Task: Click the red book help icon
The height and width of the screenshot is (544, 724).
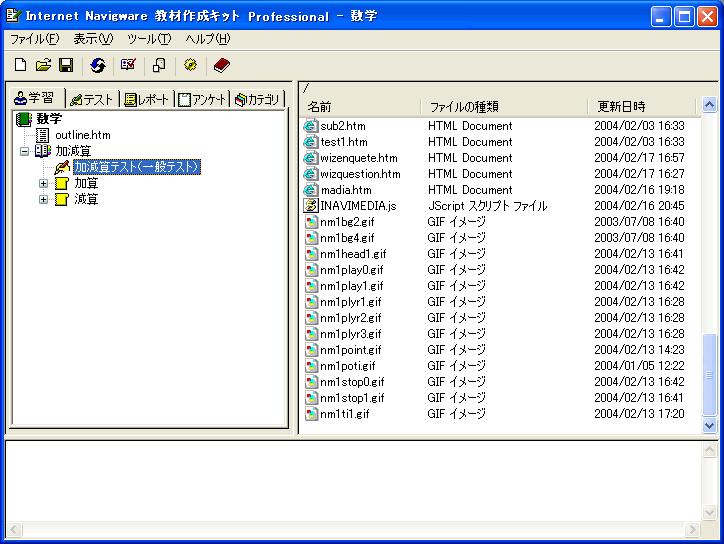Action: pos(222,65)
